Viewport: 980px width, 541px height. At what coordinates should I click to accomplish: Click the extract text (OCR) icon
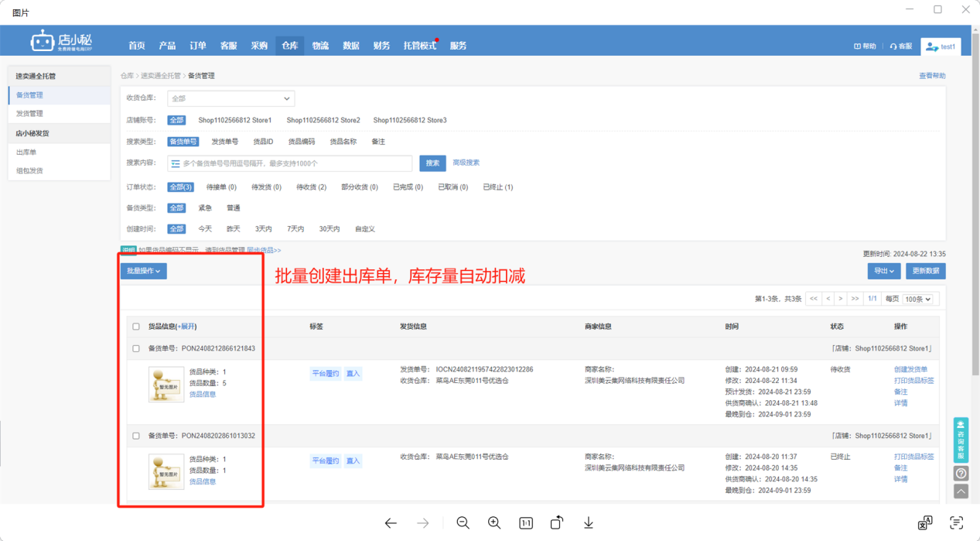957,523
